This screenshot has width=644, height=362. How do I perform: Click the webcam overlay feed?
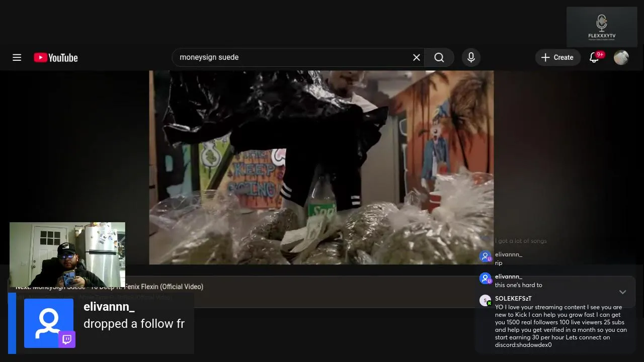point(67,254)
